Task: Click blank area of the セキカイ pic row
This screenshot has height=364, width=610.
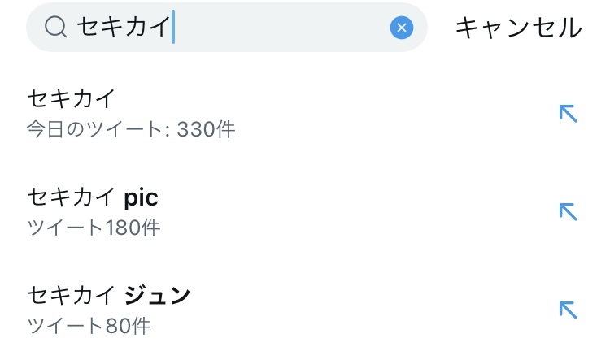Action: [366, 211]
